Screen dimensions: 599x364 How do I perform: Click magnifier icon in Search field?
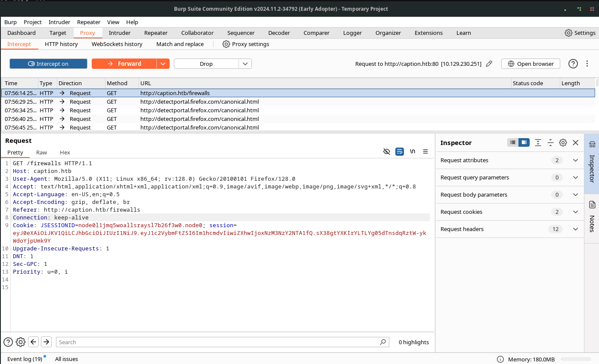383,342
